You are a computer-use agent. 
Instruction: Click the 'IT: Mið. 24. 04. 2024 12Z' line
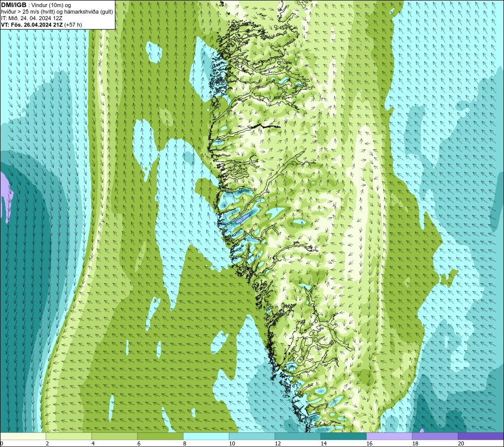click(31, 18)
